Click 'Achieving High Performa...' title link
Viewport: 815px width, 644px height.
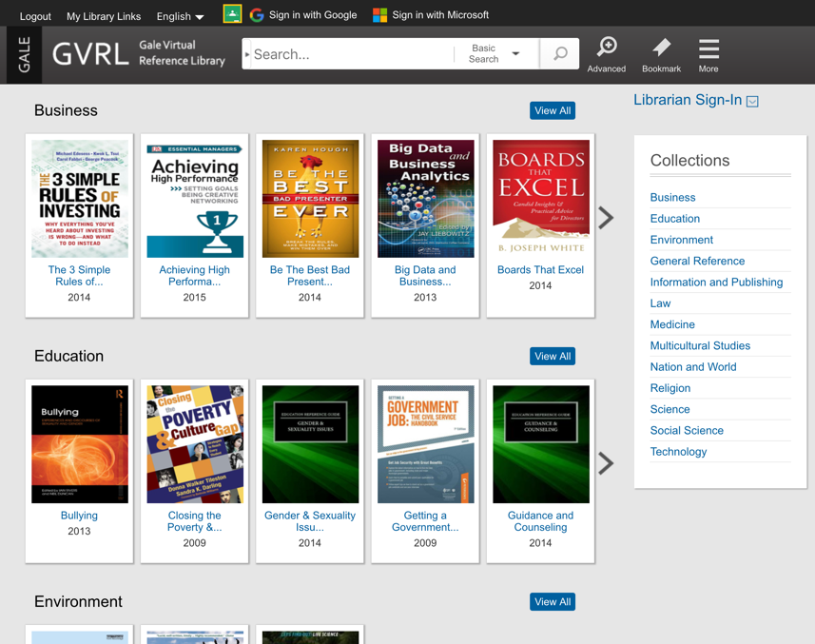coord(194,276)
